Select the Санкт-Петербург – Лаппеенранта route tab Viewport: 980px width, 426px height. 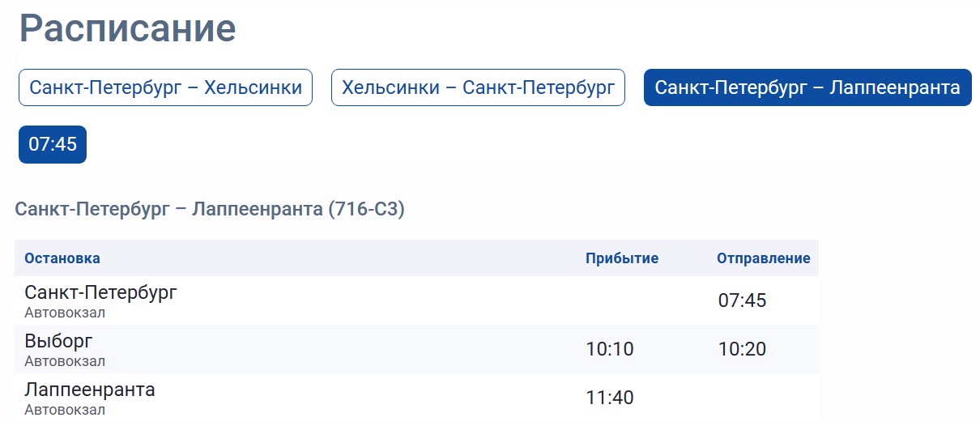point(807,87)
